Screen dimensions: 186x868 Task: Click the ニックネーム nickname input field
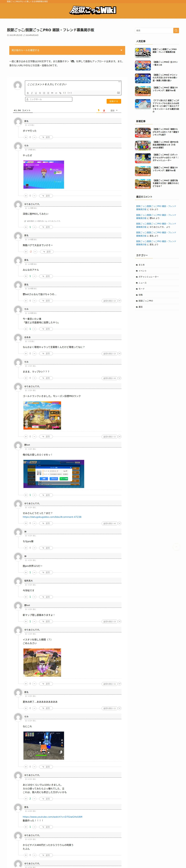pos(49,99)
